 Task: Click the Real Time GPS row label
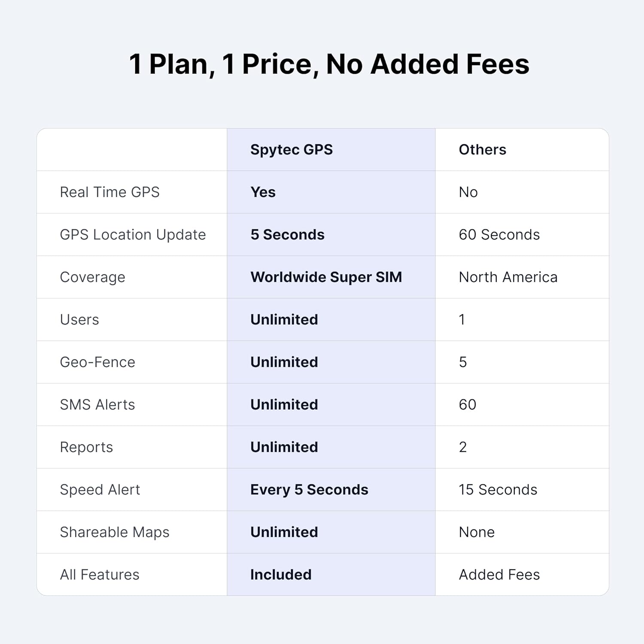click(x=109, y=192)
